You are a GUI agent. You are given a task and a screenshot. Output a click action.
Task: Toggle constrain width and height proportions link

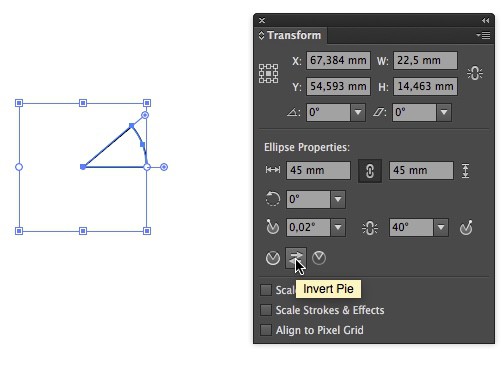[x=475, y=73]
